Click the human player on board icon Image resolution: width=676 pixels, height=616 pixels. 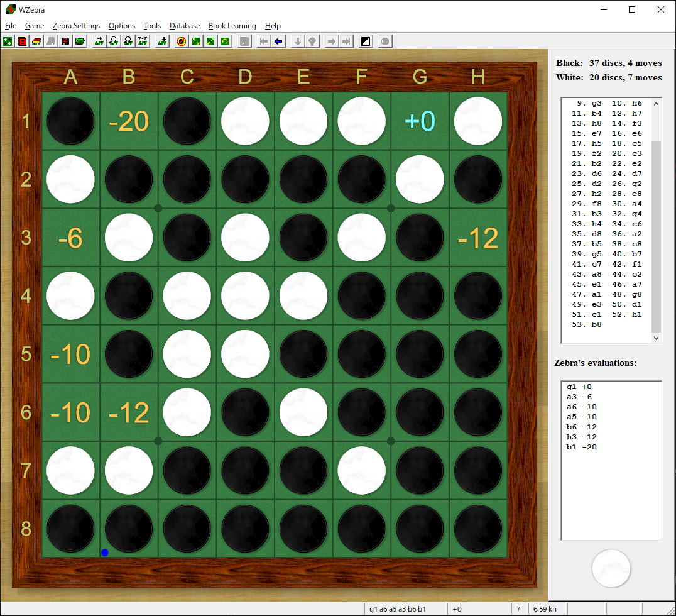pyautogui.click(x=114, y=41)
